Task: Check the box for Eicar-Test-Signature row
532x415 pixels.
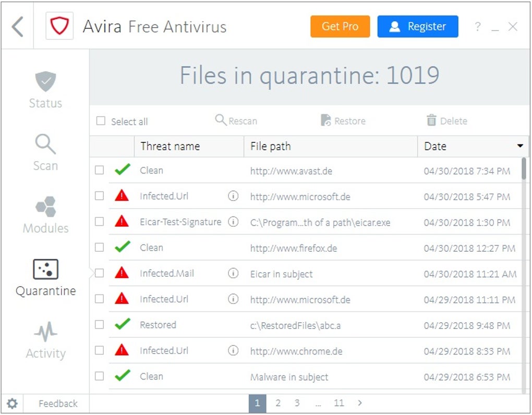Action: coord(100,222)
